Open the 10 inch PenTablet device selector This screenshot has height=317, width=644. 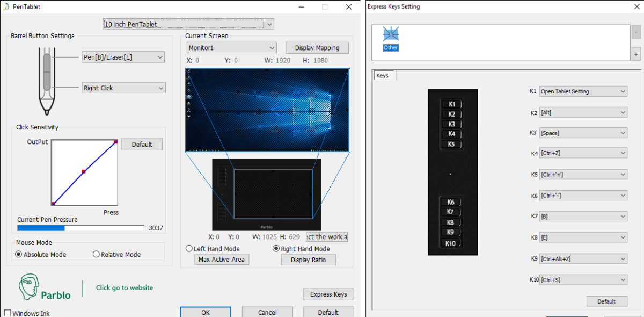click(x=188, y=24)
